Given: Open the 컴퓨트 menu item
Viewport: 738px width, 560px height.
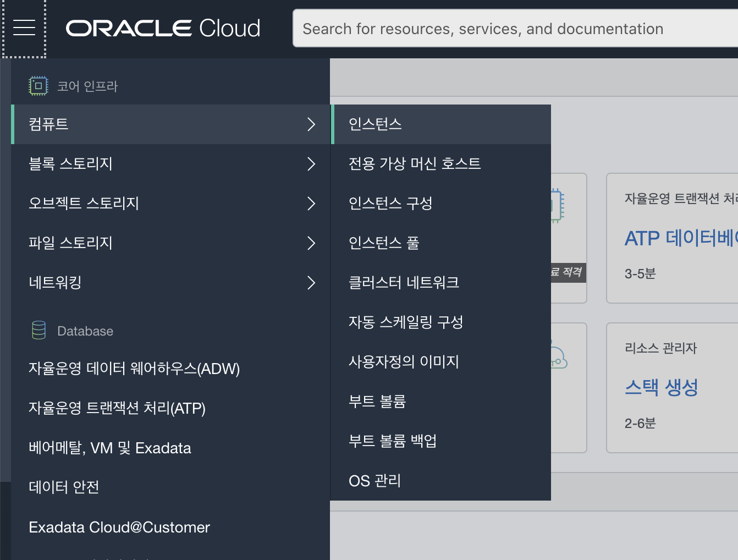Looking at the screenshot, I should tap(170, 124).
